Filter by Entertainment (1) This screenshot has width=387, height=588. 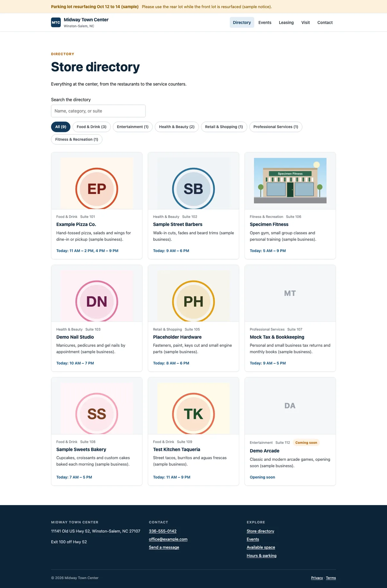pyautogui.click(x=133, y=127)
